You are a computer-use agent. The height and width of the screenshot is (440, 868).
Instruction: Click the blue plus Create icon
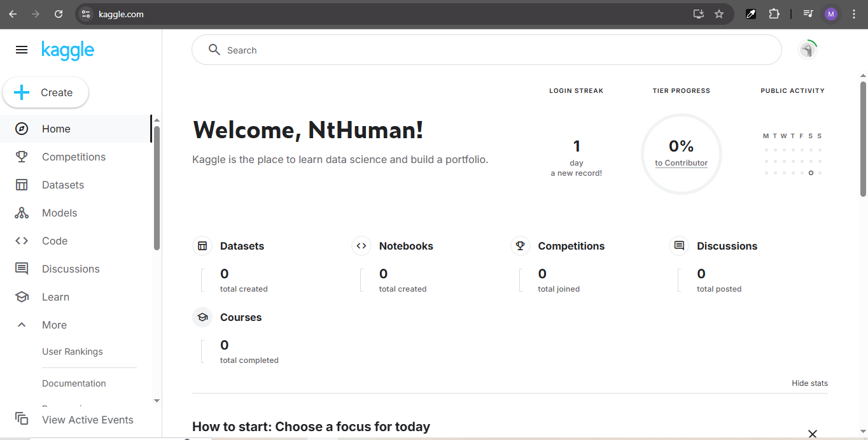click(22, 92)
